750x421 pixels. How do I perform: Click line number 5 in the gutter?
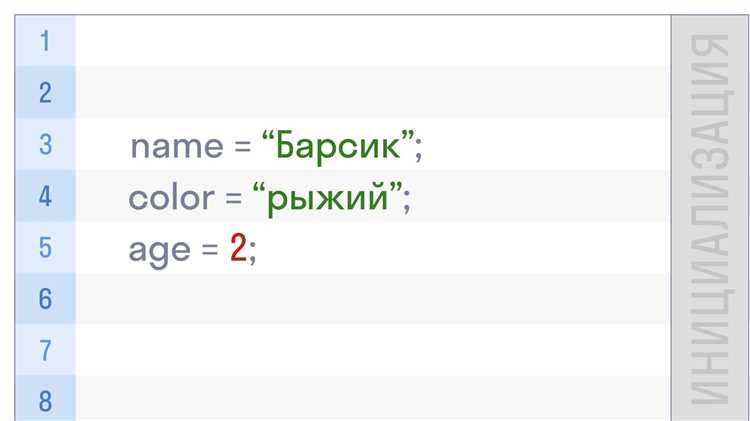click(45, 247)
